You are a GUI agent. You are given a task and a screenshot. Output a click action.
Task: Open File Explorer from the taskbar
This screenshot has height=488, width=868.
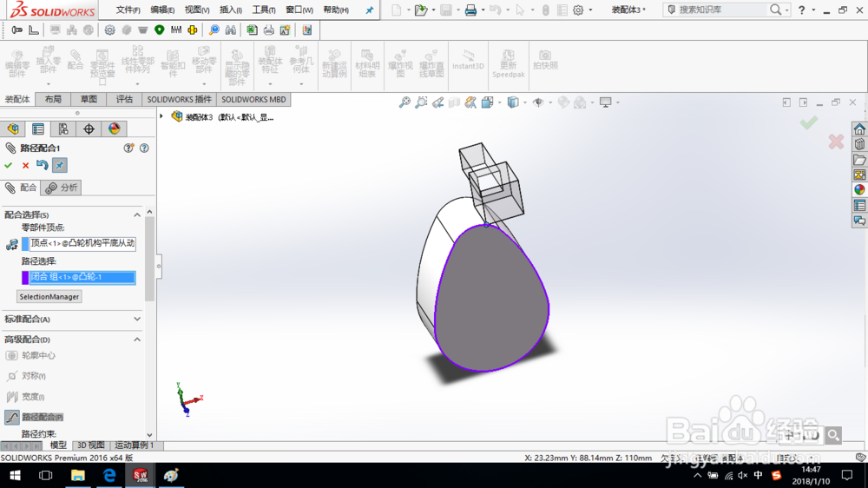click(77, 475)
